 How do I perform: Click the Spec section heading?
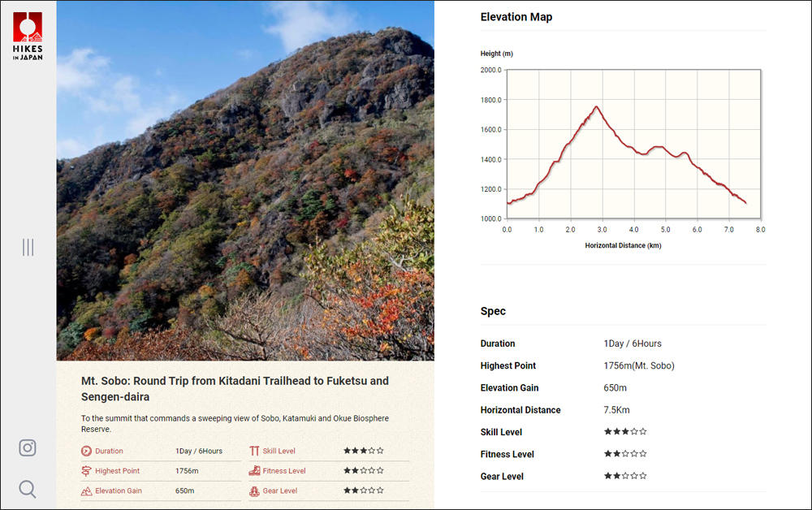(493, 311)
